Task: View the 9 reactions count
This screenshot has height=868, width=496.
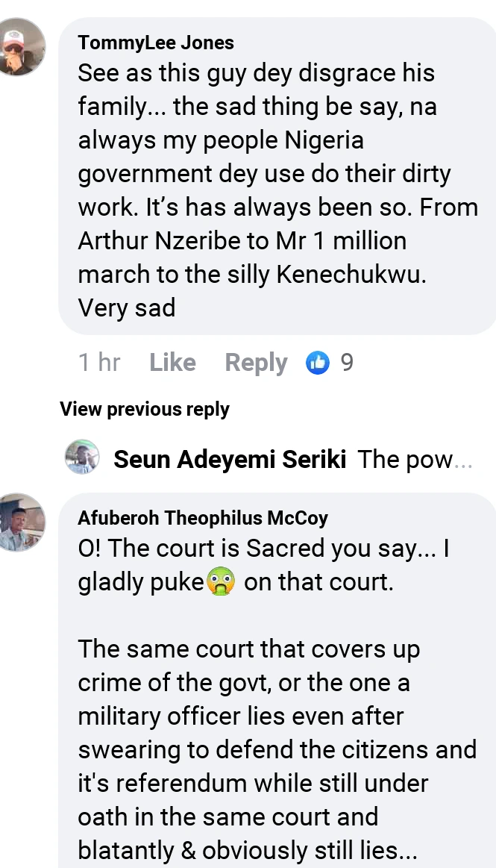Action: 347,363
